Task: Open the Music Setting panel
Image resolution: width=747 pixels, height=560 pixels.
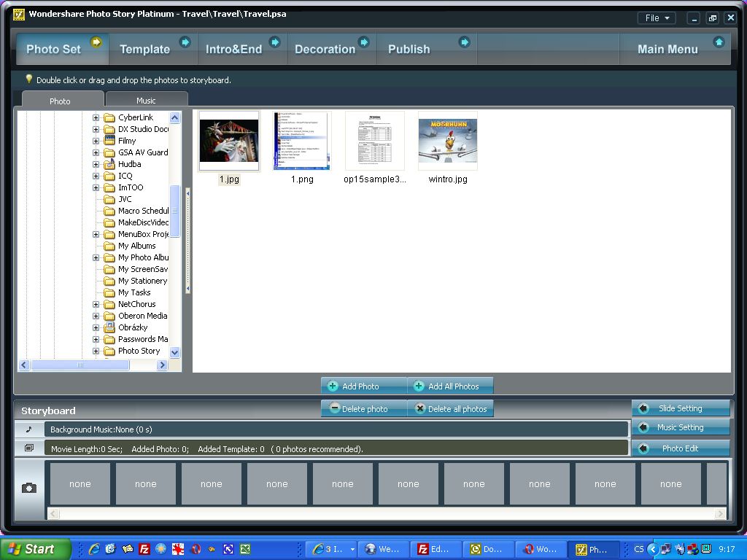Action: pos(680,428)
